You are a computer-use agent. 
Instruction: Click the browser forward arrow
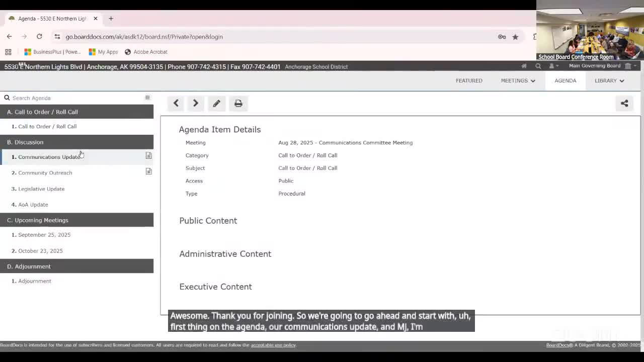click(x=24, y=37)
